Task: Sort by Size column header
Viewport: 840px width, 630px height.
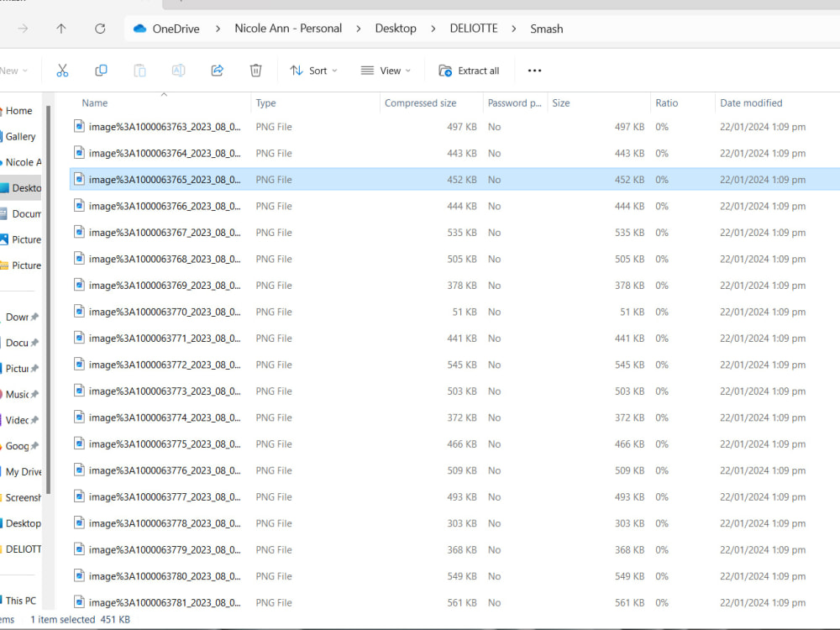Action: pos(561,102)
